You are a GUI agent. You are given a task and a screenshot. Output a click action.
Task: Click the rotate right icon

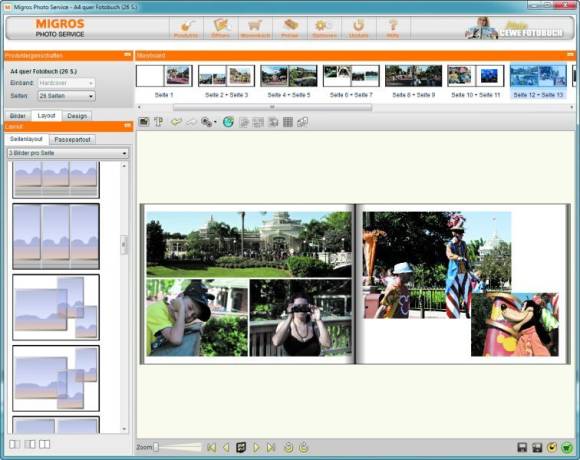click(x=304, y=447)
